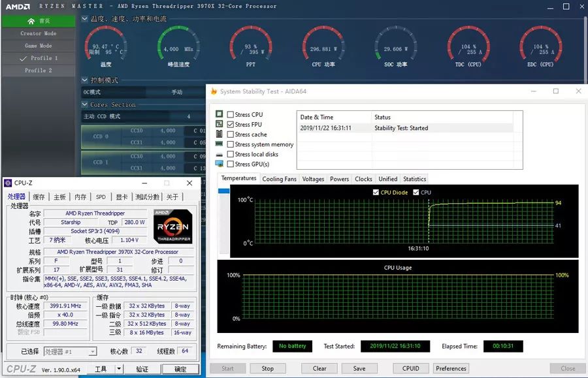Image resolution: width=588 pixels, height=378 pixels.
Task: Enable the Stress CPU checkbox
Action: coord(230,115)
